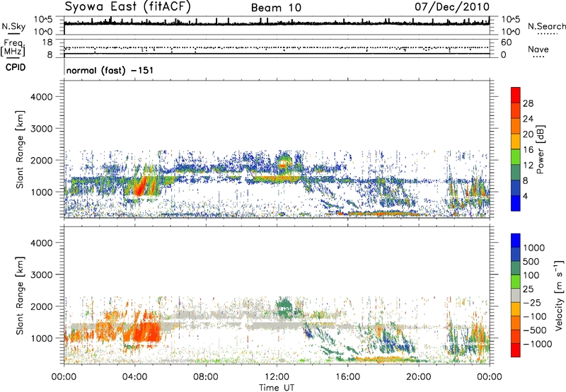
Task: Click the '4' value on the Power colorbar
Action: click(x=525, y=196)
